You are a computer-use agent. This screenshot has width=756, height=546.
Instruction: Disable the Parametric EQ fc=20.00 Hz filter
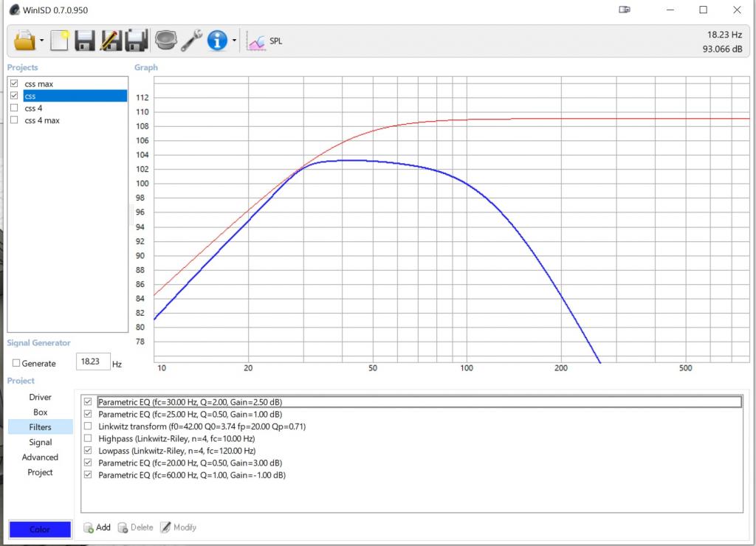point(88,463)
